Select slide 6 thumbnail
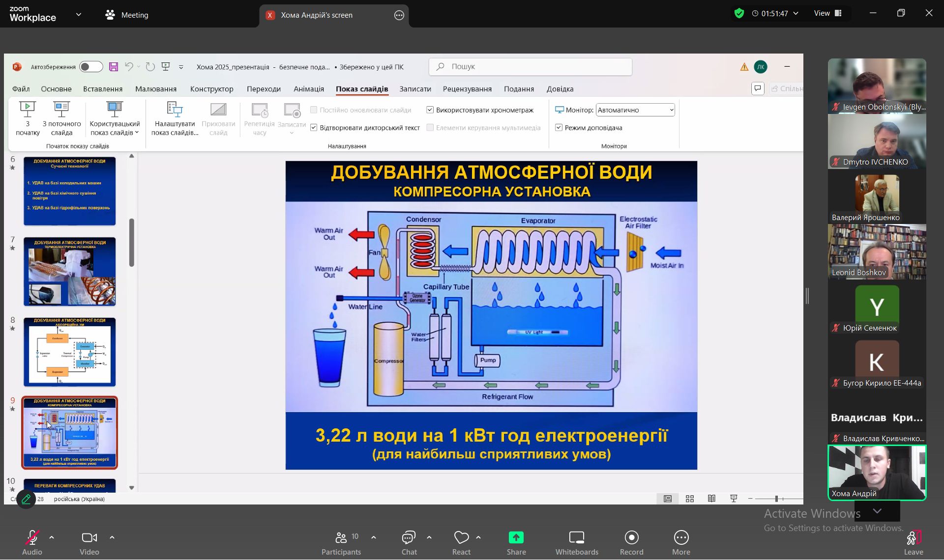 click(x=70, y=191)
